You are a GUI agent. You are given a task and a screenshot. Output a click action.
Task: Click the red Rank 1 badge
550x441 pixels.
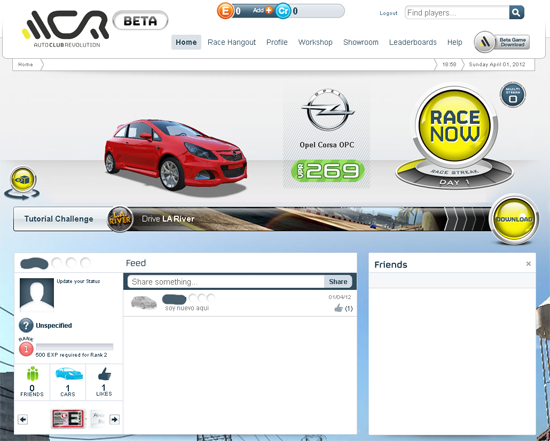point(26,349)
